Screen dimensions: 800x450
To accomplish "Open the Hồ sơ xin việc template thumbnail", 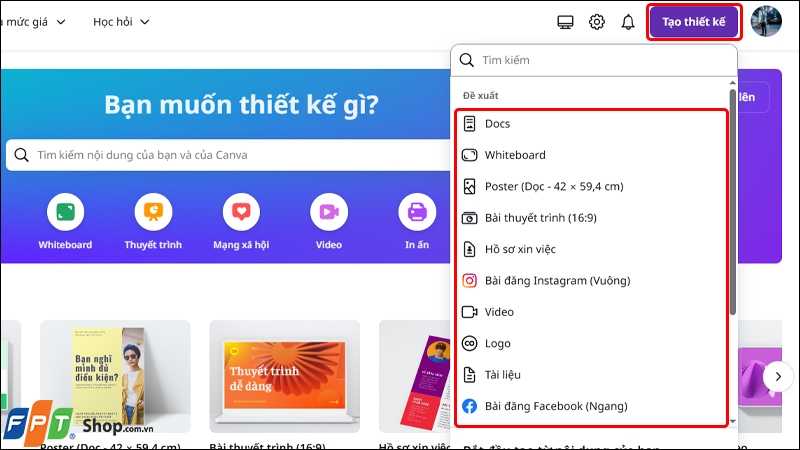I will 415,377.
